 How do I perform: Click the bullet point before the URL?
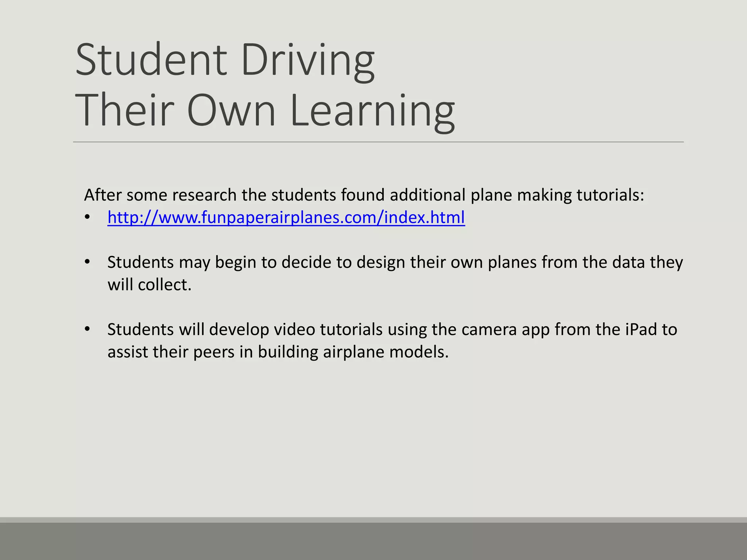click(x=87, y=218)
